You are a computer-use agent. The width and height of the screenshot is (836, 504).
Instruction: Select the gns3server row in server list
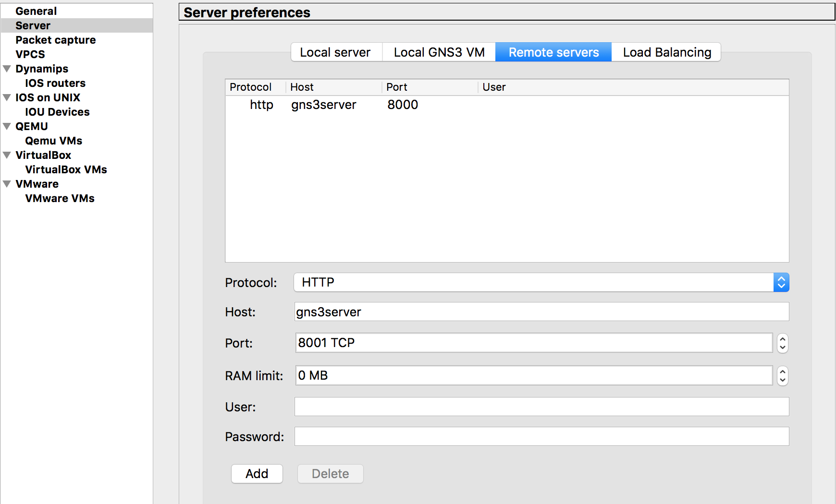(507, 105)
